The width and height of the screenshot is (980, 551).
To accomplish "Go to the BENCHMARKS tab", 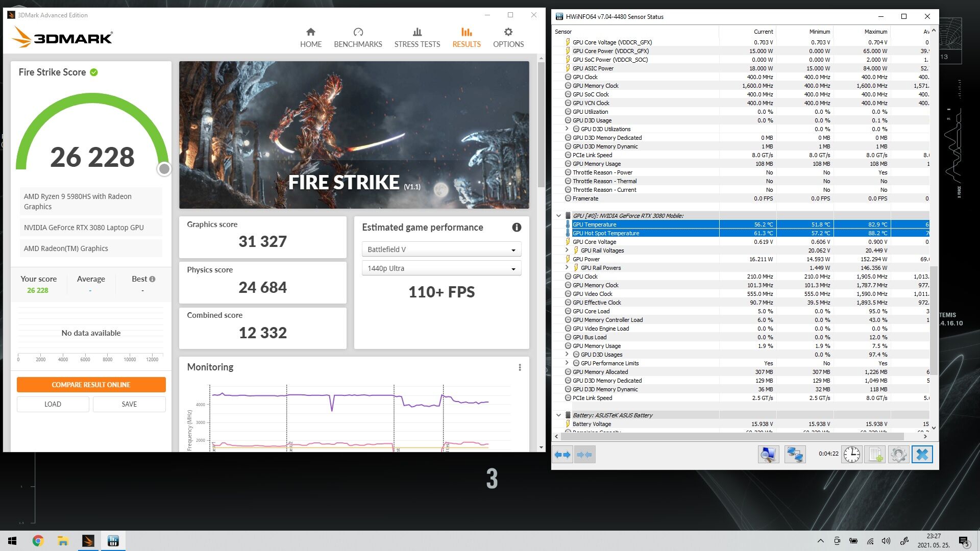I will (358, 38).
